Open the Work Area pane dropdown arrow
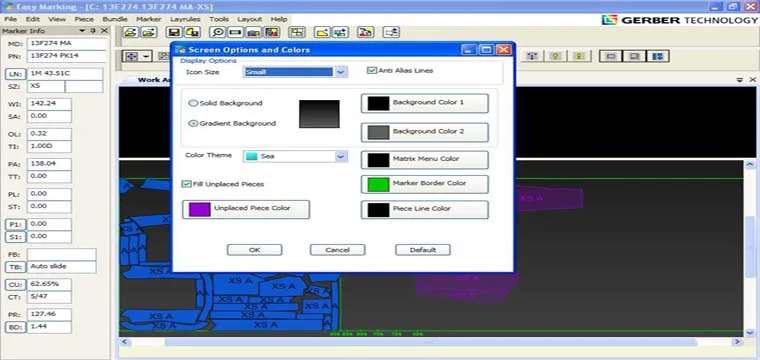This screenshot has height=360, width=760. click(x=740, y=79)
